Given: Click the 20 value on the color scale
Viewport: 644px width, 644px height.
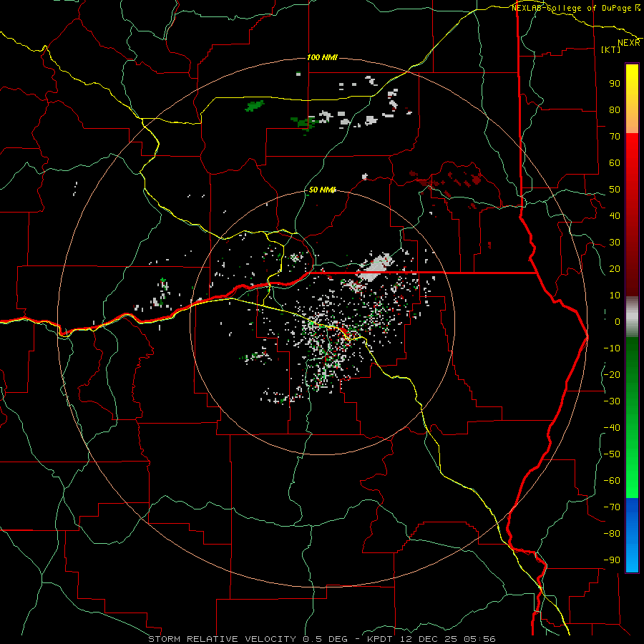Looking at the screenshot, I should click(615, 269).
